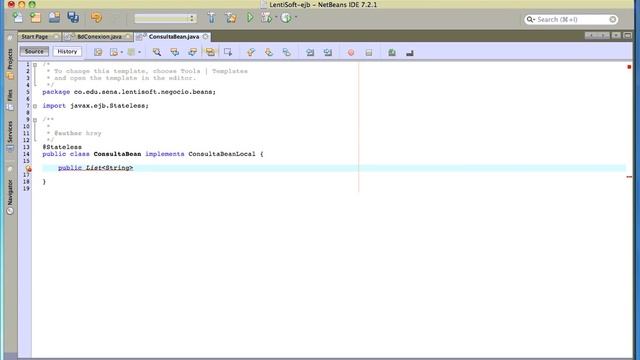Click the Build Project hammer icon
The image size is (640, 360).
click(211, 18)
